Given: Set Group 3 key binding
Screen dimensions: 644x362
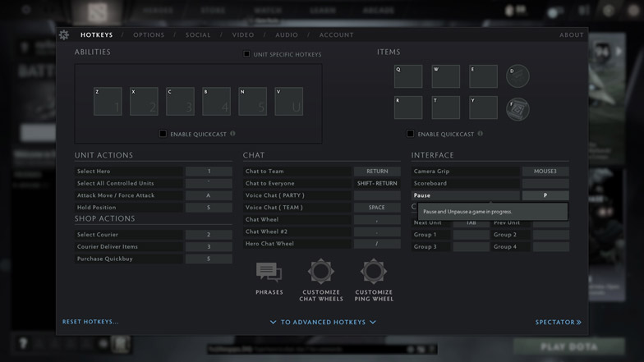Looking at the screenshot, I should point(471,246).
